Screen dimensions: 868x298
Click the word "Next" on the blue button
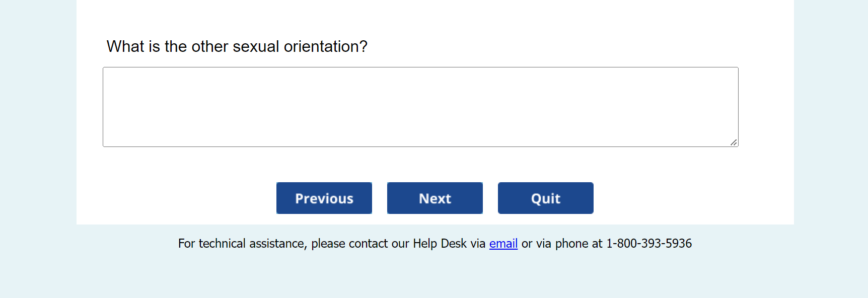point(435,198)
